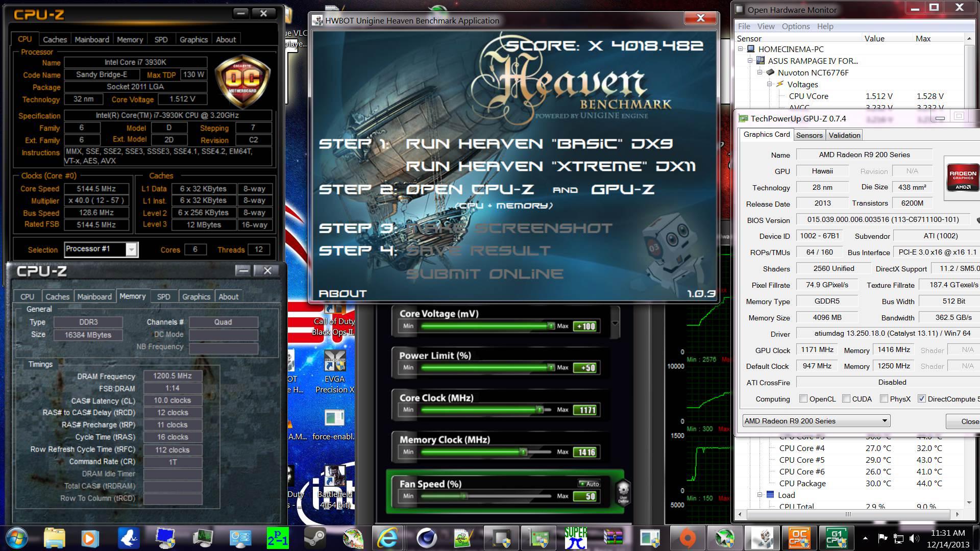980x551 pixels.
Task: Open Call of Duty Black Ops II shortcut
Action: (x=334, y=320)
